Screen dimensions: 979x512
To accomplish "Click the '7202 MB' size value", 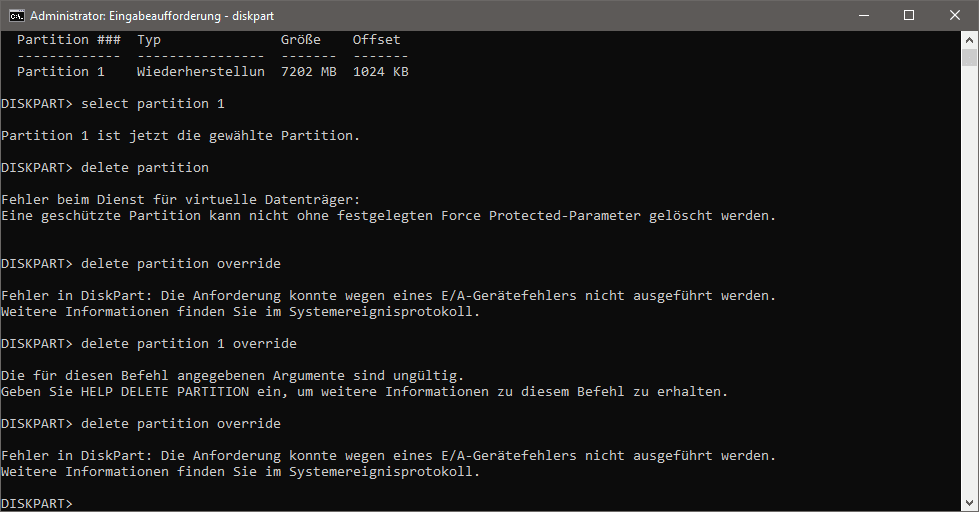I will pos(308,72).
